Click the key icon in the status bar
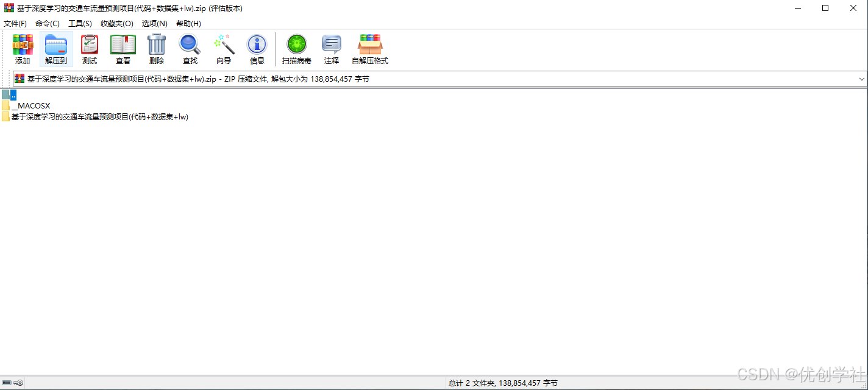The width and height of the screenshot is (868, 390). pyautogui.click(x=19, y=383)
